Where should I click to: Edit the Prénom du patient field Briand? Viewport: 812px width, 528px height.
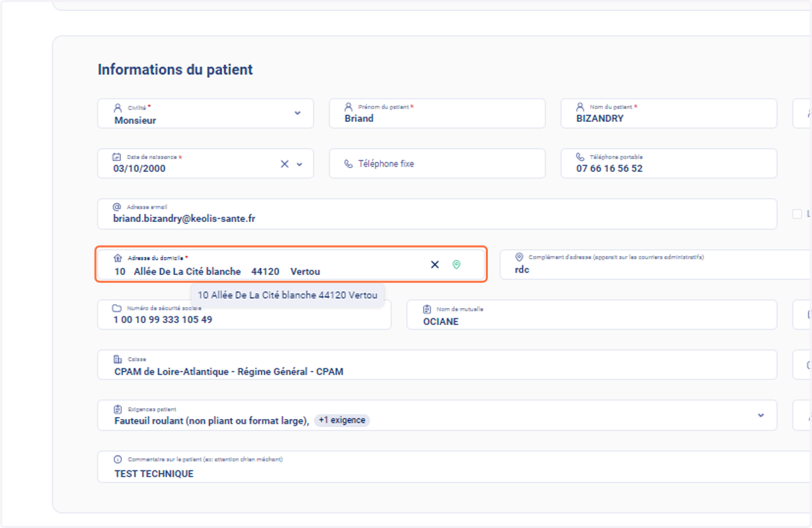(437, 114)
